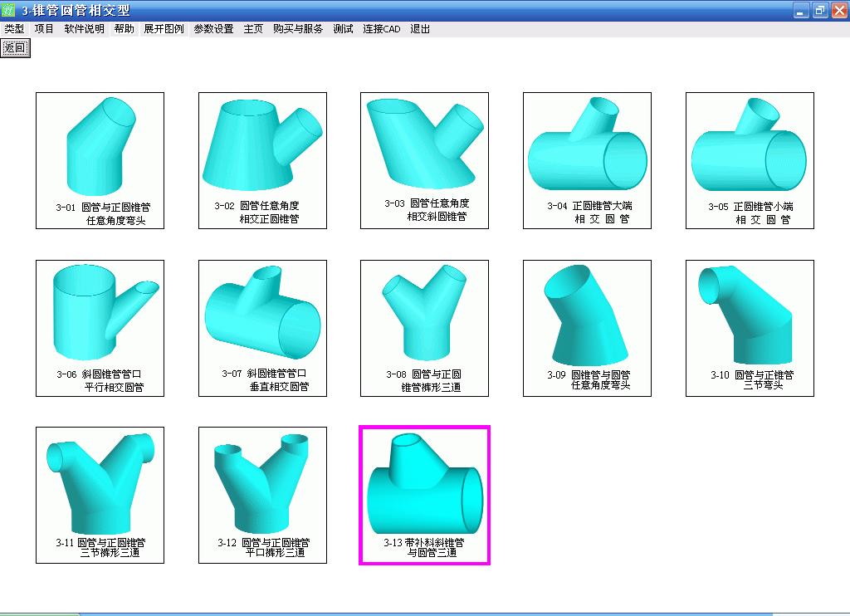Minimize the 3-锥管圆管相交型 window
The image size is (850, 616).
[801, 10]
